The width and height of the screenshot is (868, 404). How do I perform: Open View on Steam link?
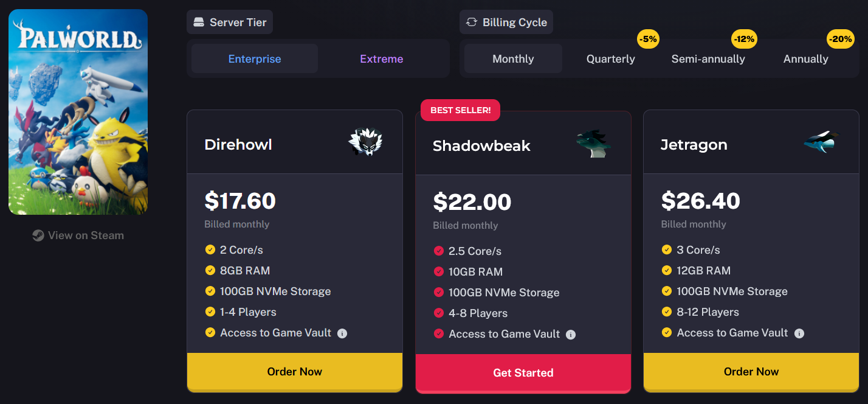click(x=78, y=235)
